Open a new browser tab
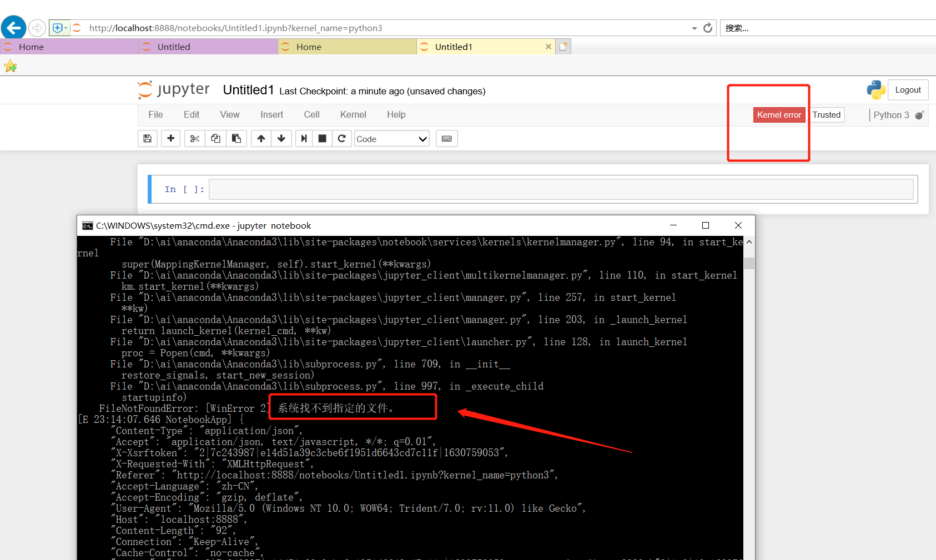Screen dimensions: 936x560 563,47
